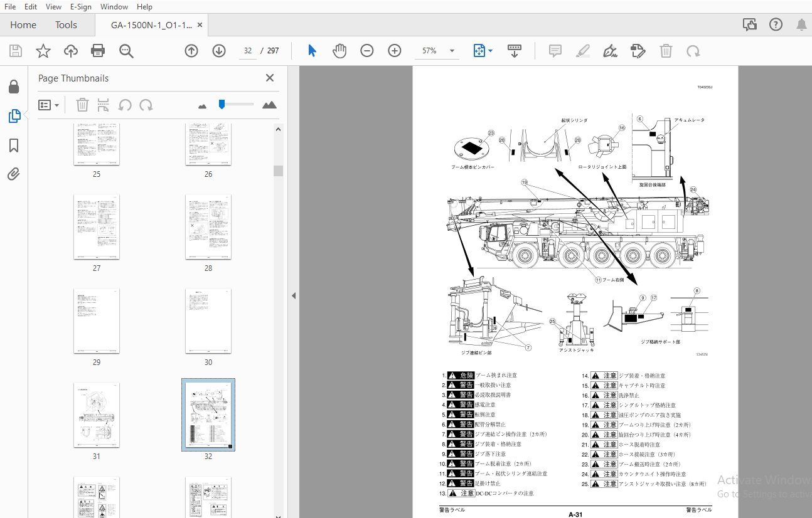Go to next page arrow icon
Viewport: 812px width, 518px height.
219,51
